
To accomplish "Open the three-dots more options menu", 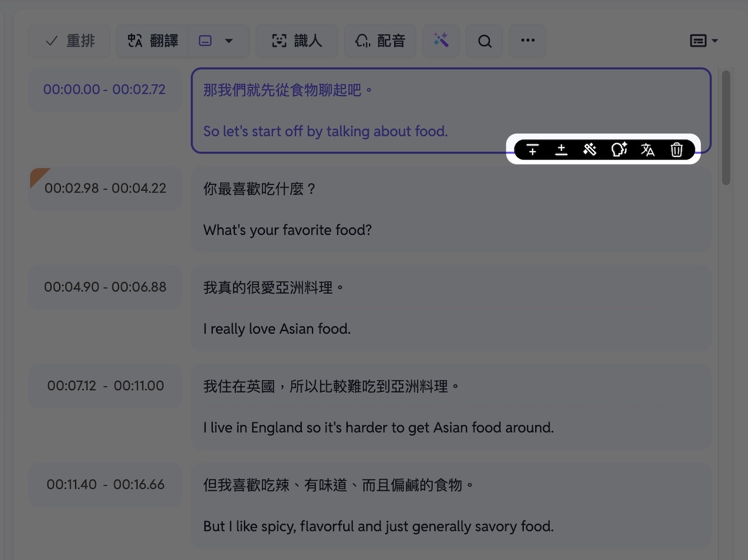I will point(528,41).
